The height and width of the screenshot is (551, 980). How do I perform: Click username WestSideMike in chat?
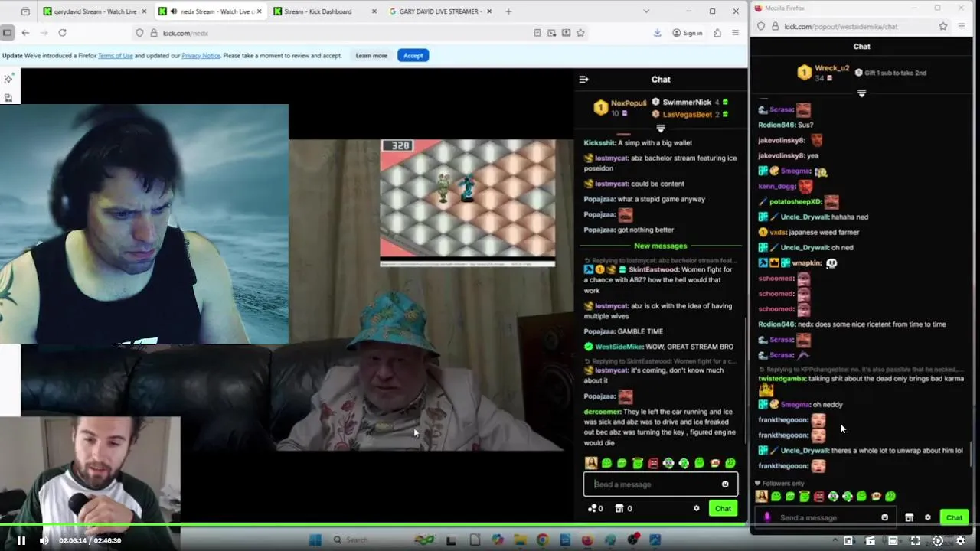[x=619, y=347]
